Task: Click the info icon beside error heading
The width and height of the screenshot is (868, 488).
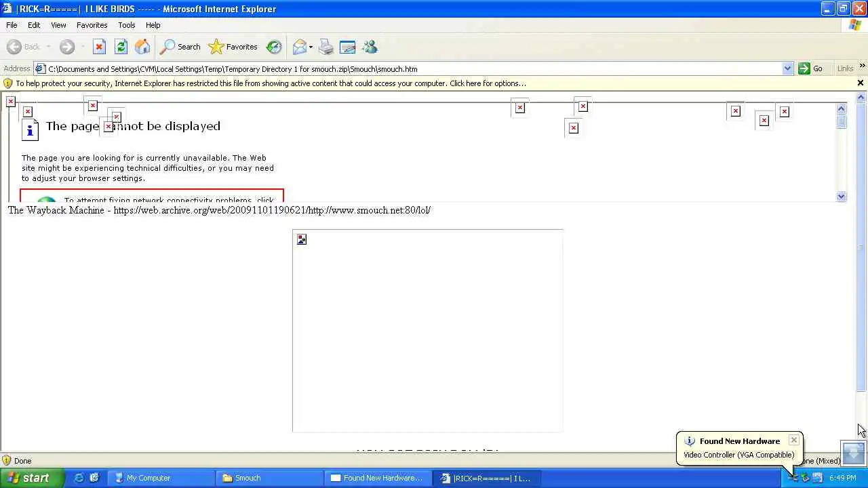Action: coord(30,129)
